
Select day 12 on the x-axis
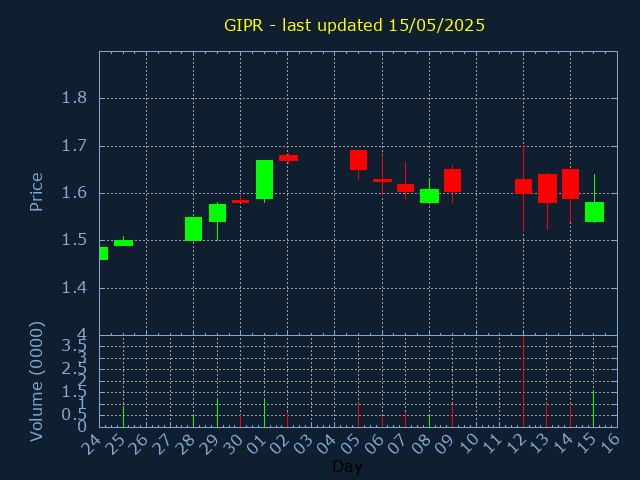(x=516, y=444)
